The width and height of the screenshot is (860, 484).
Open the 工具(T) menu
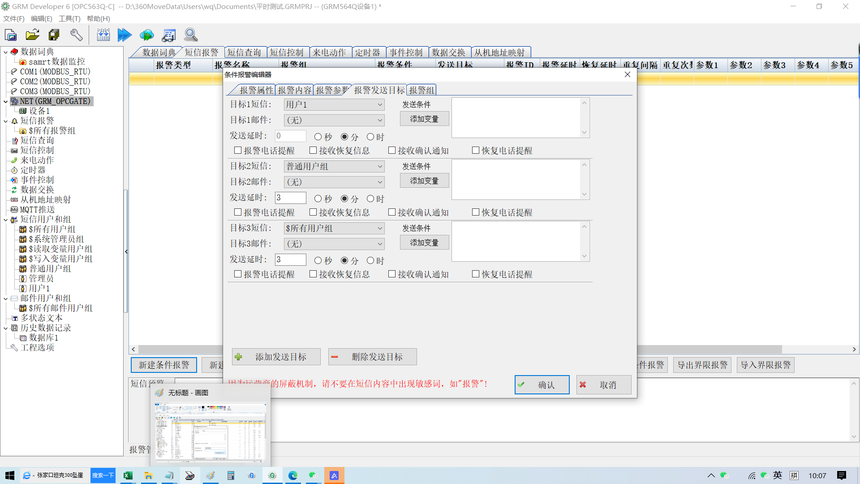click(70, 19)
